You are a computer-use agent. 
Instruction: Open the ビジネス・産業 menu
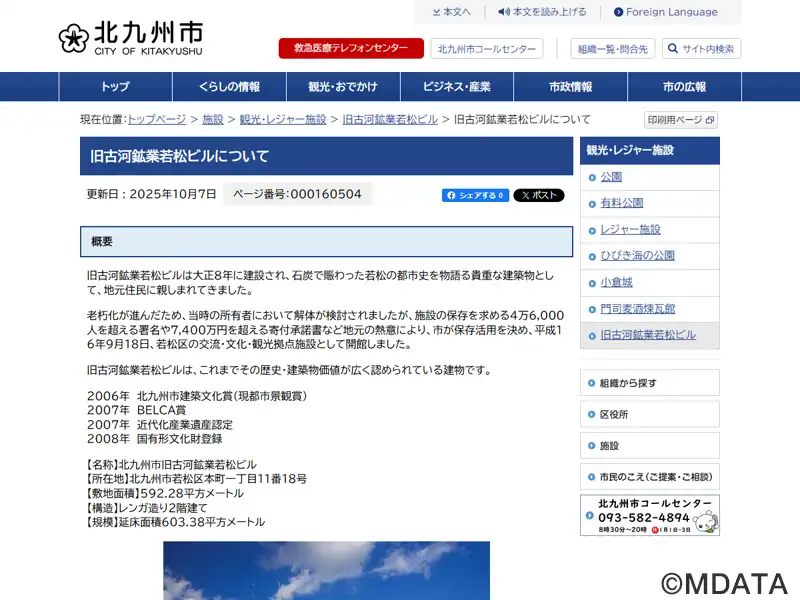[457, 87]
